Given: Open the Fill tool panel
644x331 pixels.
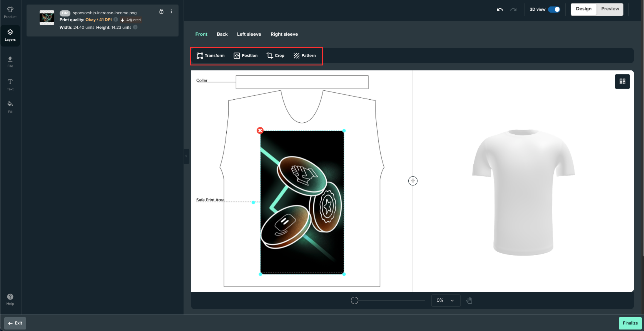Looking at the screenshot, I should point(10,107).
